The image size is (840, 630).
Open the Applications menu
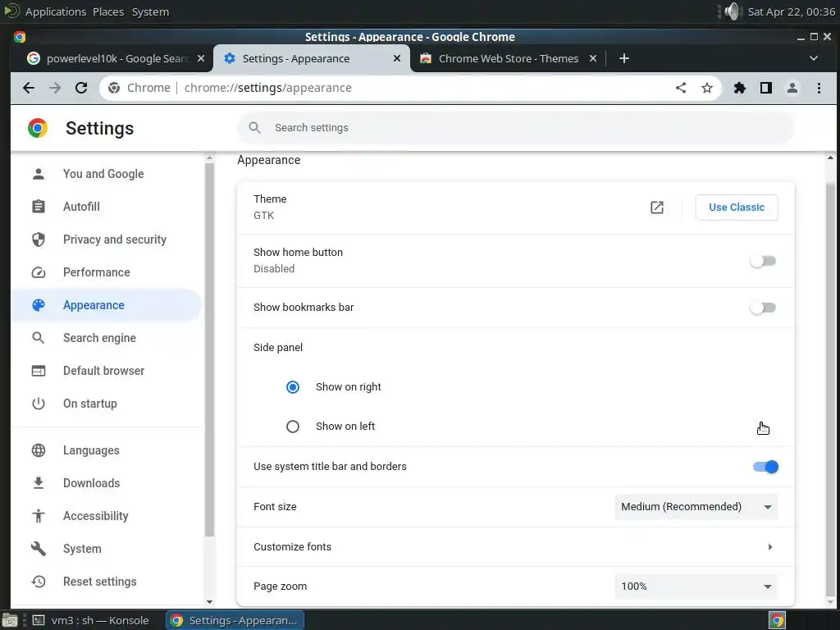pyautogui.click(x=56, y=11)
